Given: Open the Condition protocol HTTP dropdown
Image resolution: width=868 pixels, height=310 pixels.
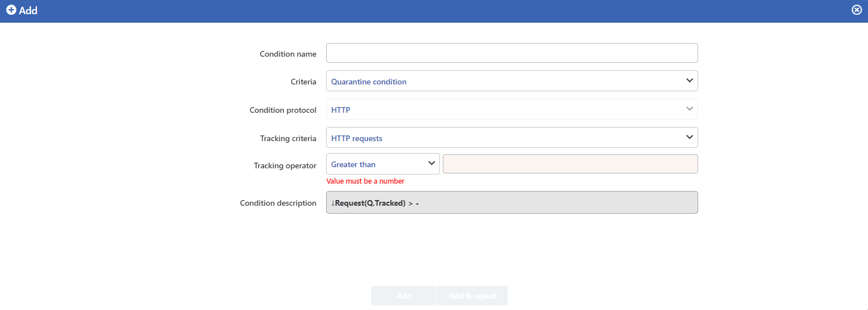Looking at the screenshot, I should click(x=512, y=109).
